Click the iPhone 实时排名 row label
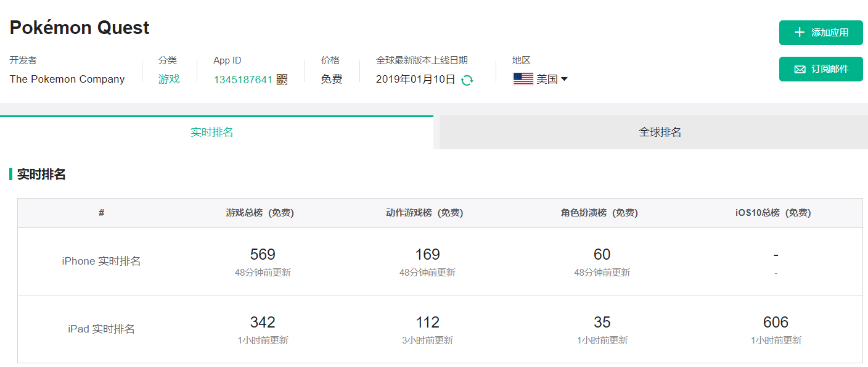This screenshot has height=367, width=868. pyautogui.click(x=101, y=261)
